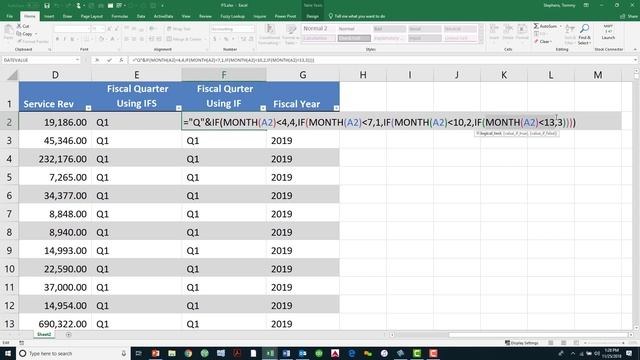The height and width of the screenshot is (360, 640).
Task: Apply the Normal 2 cell style
Action: click(x=319, y=29)
